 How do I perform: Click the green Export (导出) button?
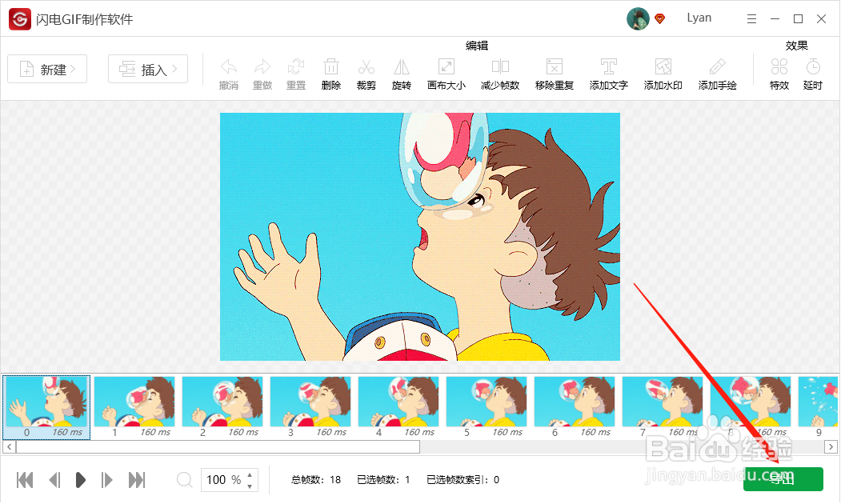click(783, 478)
